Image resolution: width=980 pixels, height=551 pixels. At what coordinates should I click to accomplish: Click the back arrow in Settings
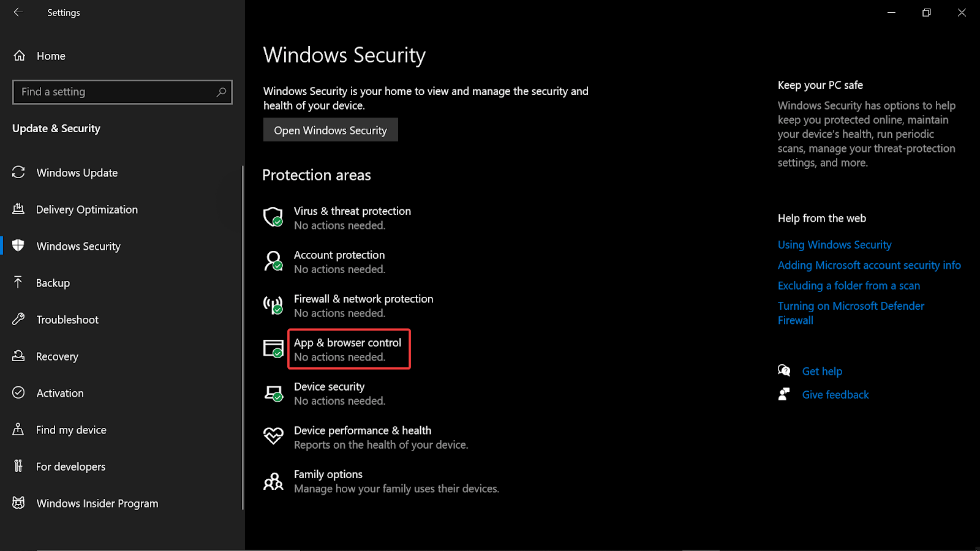click(x=18, y=12)
